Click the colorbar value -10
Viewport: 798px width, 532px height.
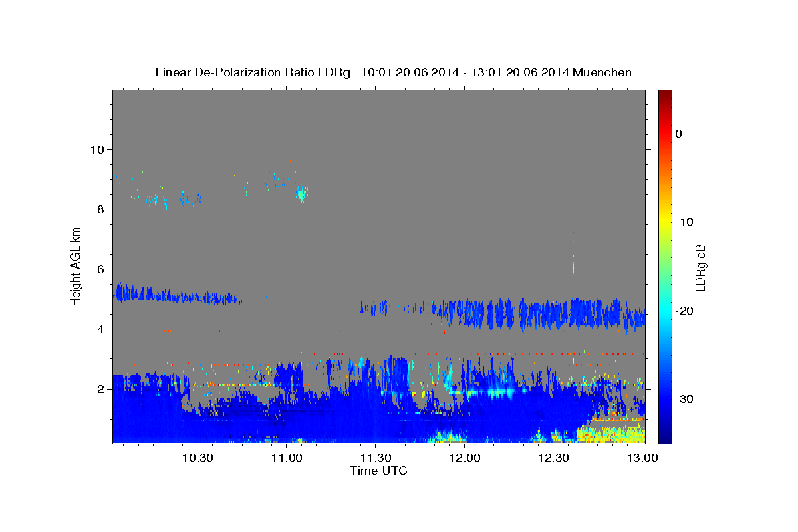[x=685, y=222]
